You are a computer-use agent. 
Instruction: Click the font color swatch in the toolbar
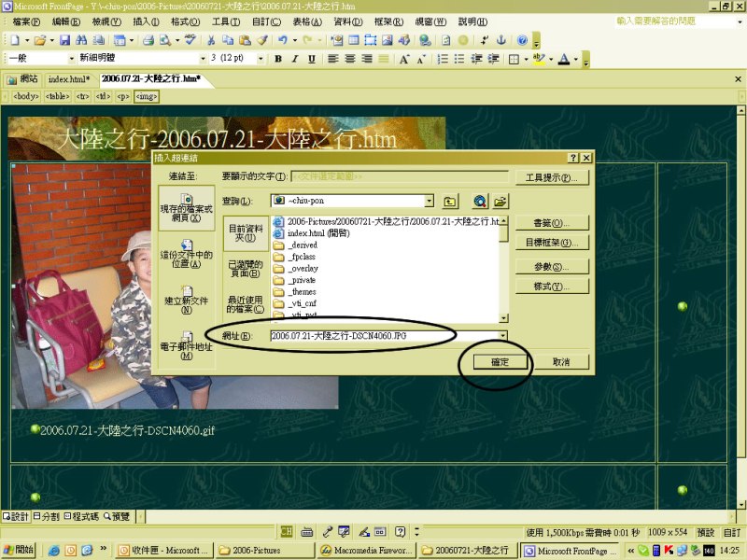(564, 59)
